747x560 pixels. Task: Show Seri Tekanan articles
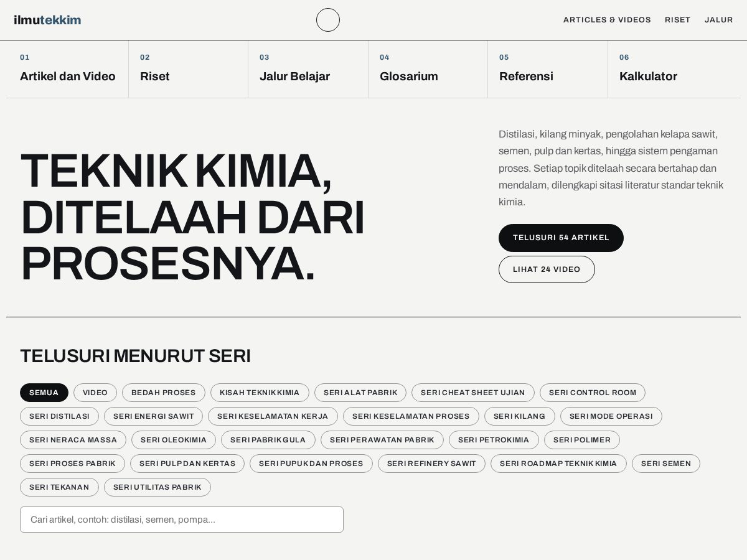[x=59, y=487]
